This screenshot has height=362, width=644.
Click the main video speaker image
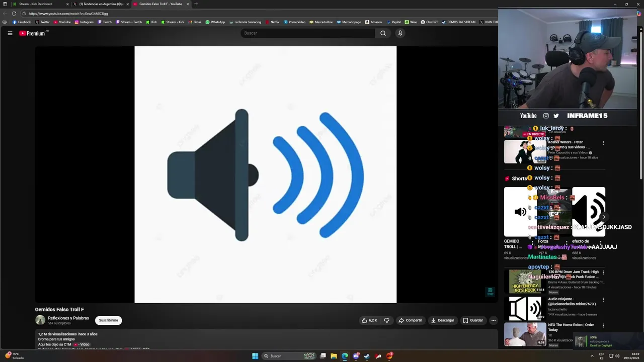(x=266, y=174)
